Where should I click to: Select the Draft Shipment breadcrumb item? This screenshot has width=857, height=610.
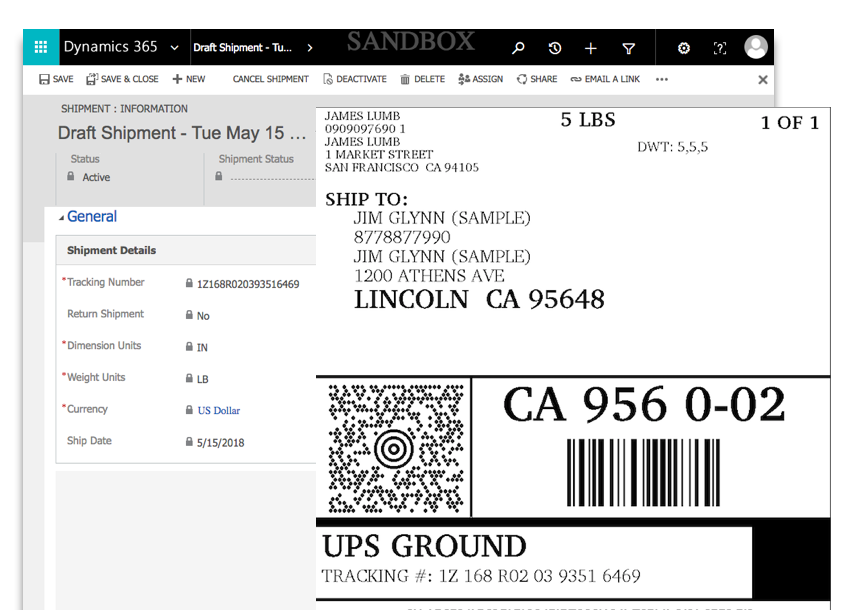(x=242, y=48)
